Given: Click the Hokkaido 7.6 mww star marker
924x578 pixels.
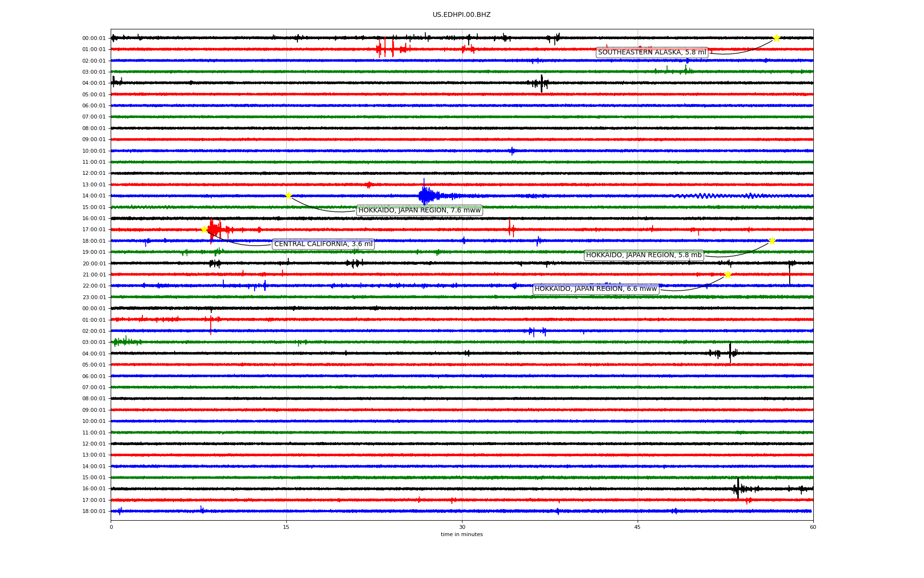Looking at the screenshot, I should click(x=288, y=196).
